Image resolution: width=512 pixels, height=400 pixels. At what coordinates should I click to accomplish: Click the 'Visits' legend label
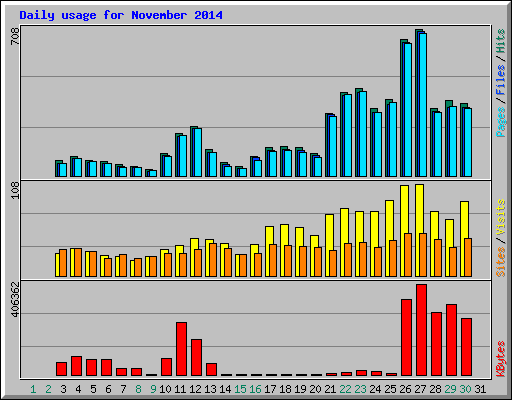coord(501,218)
